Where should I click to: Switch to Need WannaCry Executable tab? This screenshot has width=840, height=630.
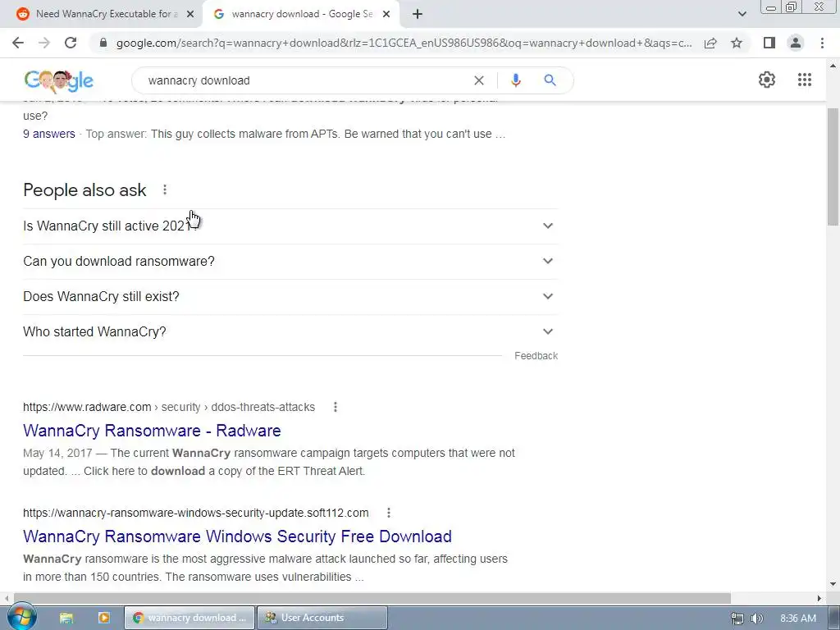click(106, 14)
